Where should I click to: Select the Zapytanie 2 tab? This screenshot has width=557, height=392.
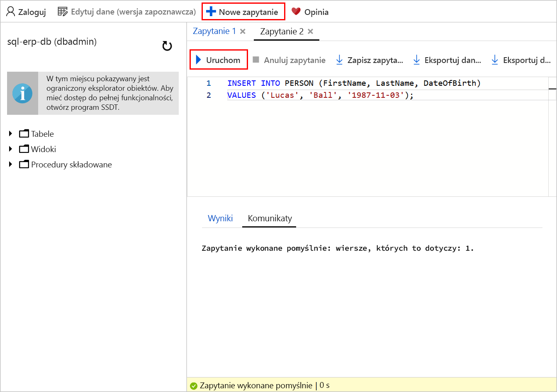[282, 31]
